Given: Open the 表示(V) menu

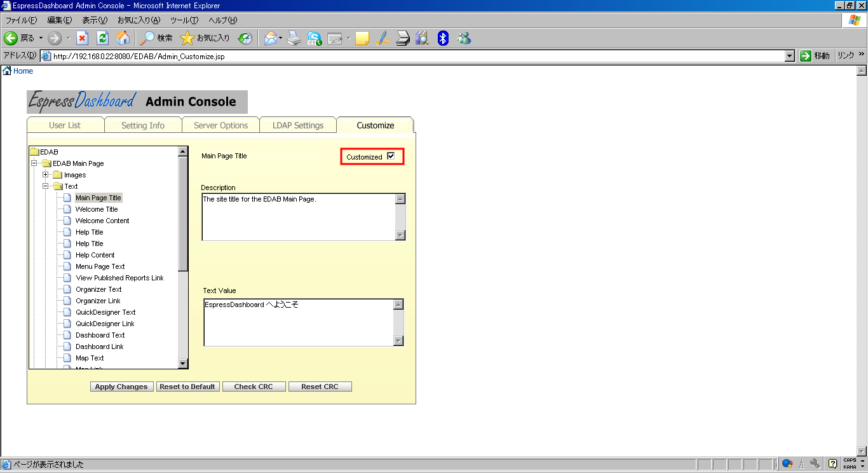Looking at the screenshot, I should (95, 20).
